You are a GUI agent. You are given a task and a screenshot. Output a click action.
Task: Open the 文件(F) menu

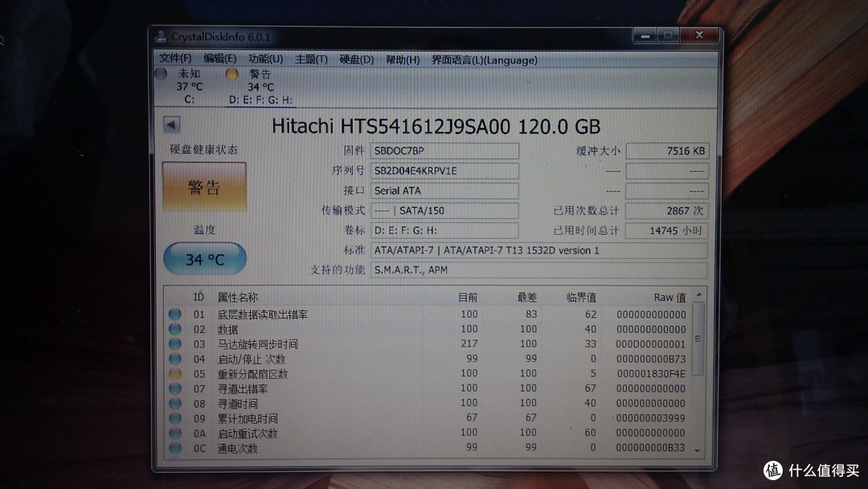pyautogui.click(x=175, y=59)
